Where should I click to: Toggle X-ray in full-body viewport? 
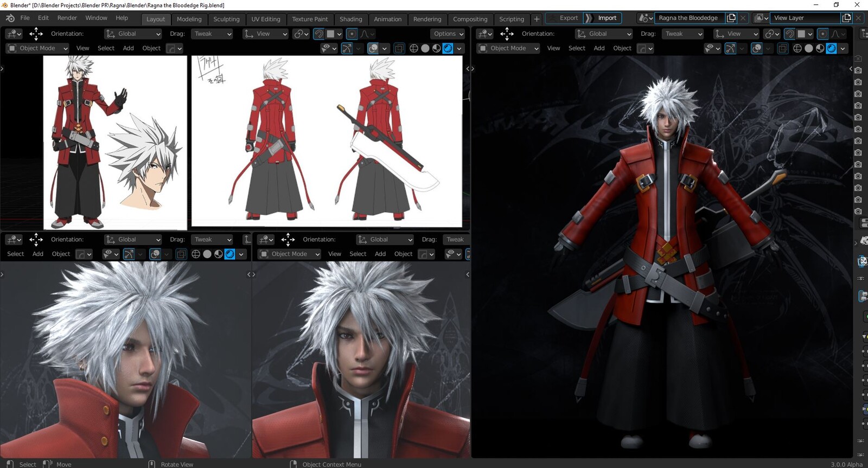(x=782, y=48)
